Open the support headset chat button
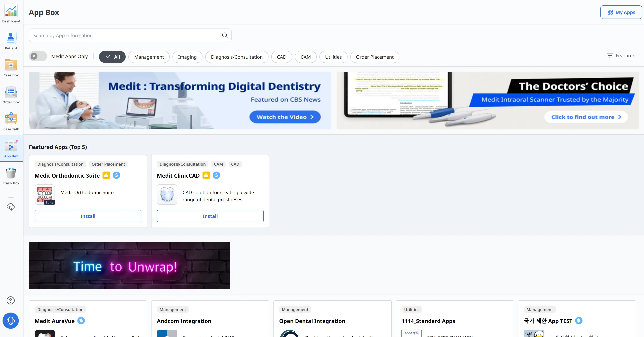The height and width of the screenshot is (337, 644). coord(10,320)
